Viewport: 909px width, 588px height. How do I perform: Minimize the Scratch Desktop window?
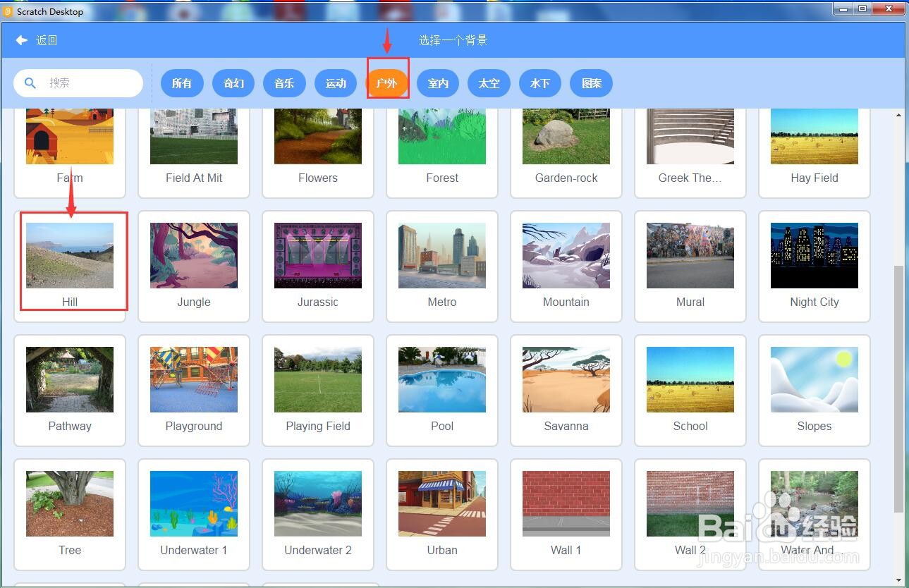[x=843, y=8]
